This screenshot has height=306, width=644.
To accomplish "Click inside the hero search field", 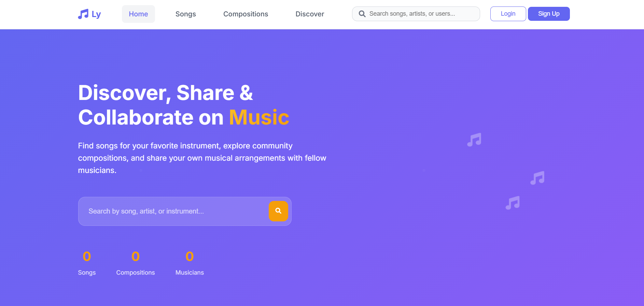I will 171,211.
